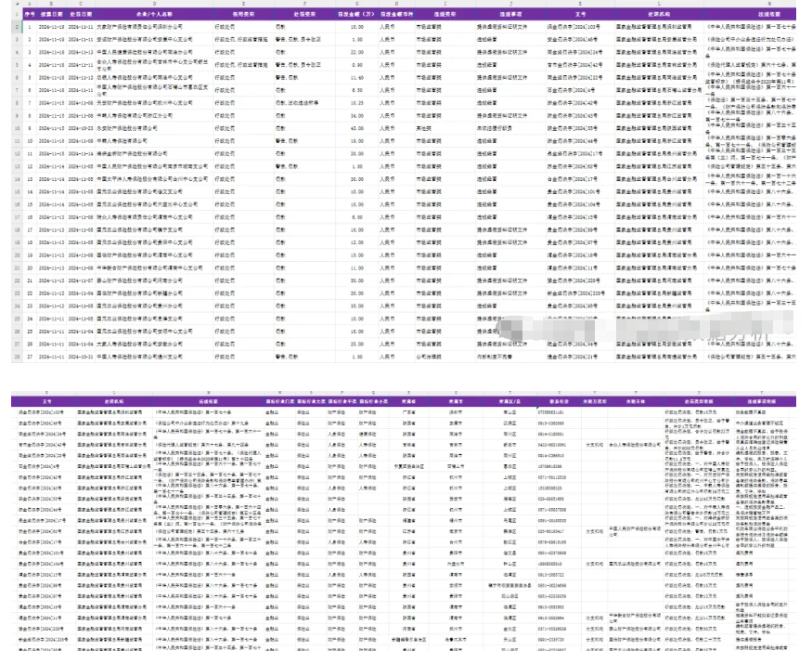
Task: Click the 文号 header cell in upper table
Action: point(581,14)
